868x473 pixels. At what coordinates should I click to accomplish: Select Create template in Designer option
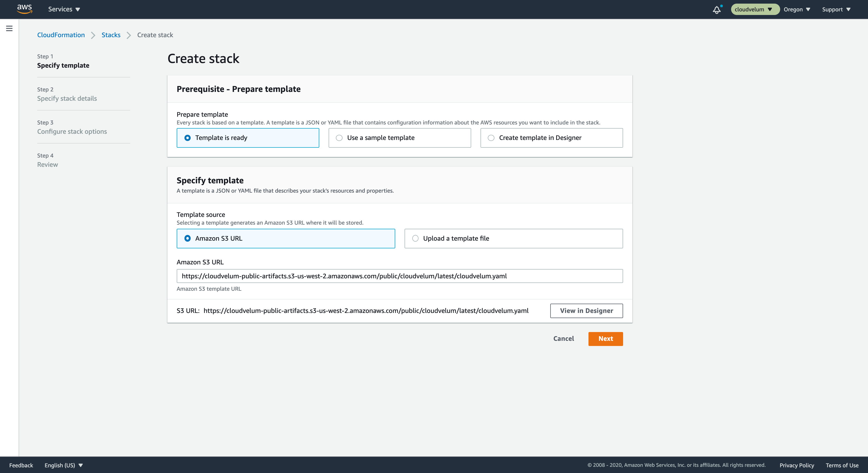(552, 138)
